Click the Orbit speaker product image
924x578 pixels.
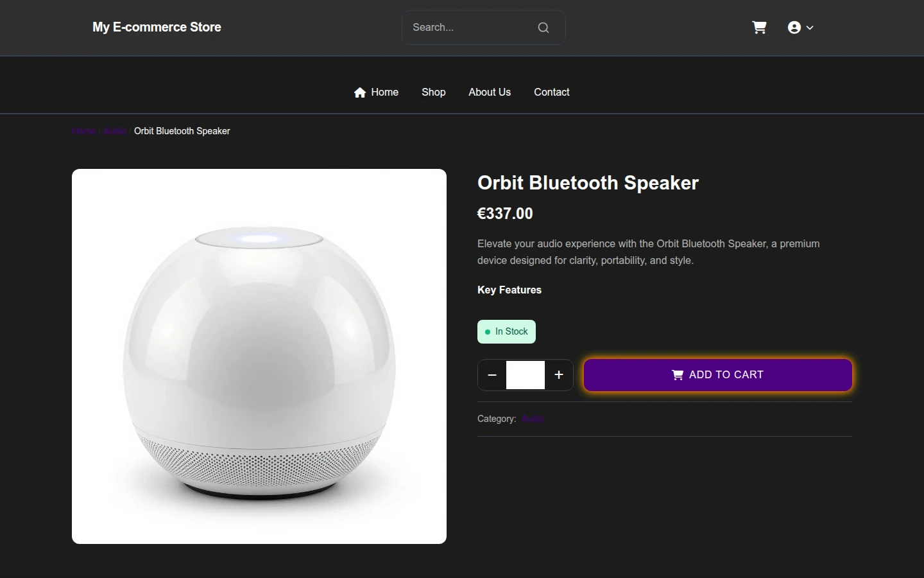(x=259, y=356)
